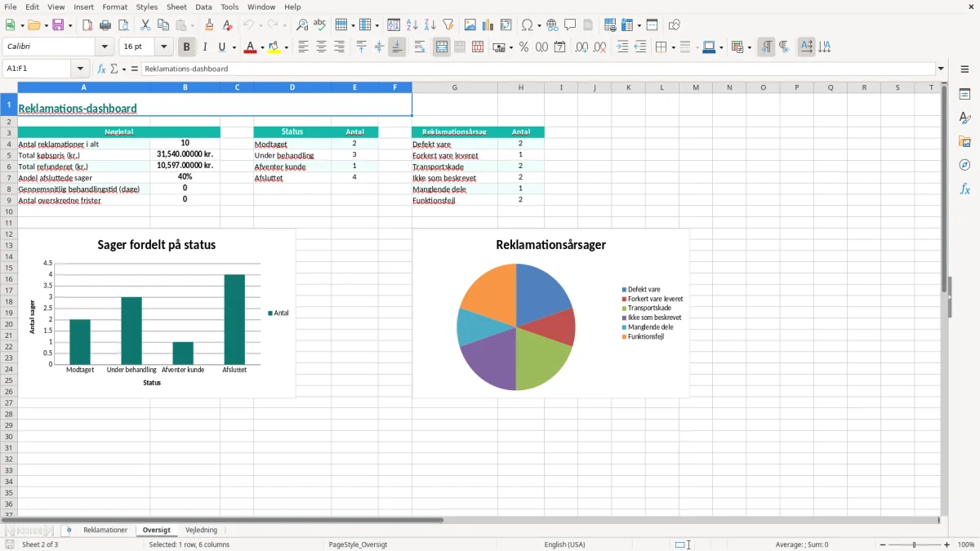Click the Export as PDF icon
Image resolution: width=980 pixels, height=551 pixels.
[87, 25]
